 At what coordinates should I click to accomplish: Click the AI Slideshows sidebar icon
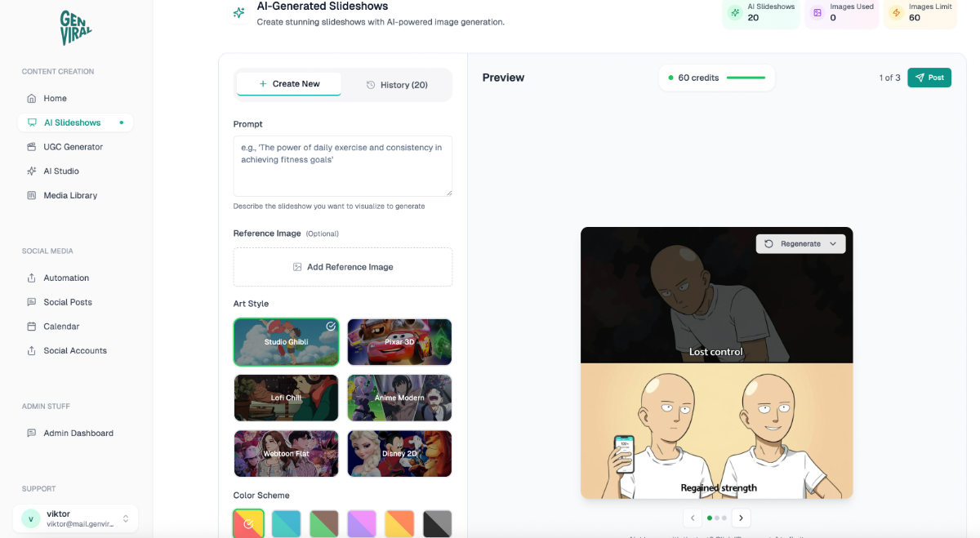click(32, 123)
